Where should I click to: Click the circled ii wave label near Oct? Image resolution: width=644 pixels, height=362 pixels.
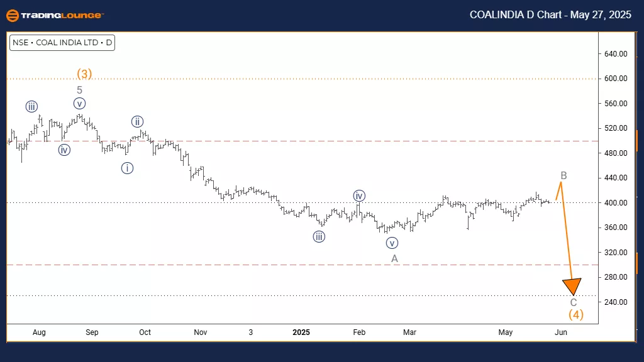(138, 122)
